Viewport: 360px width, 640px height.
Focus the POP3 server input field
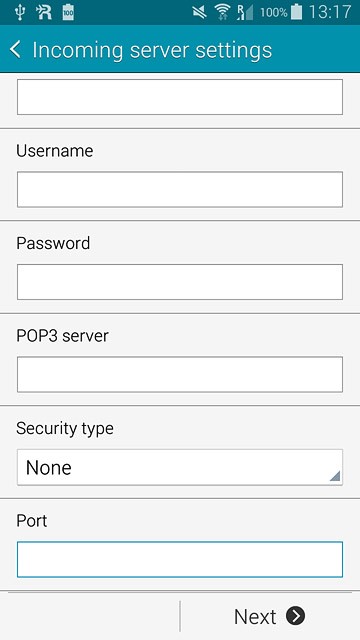180,374
